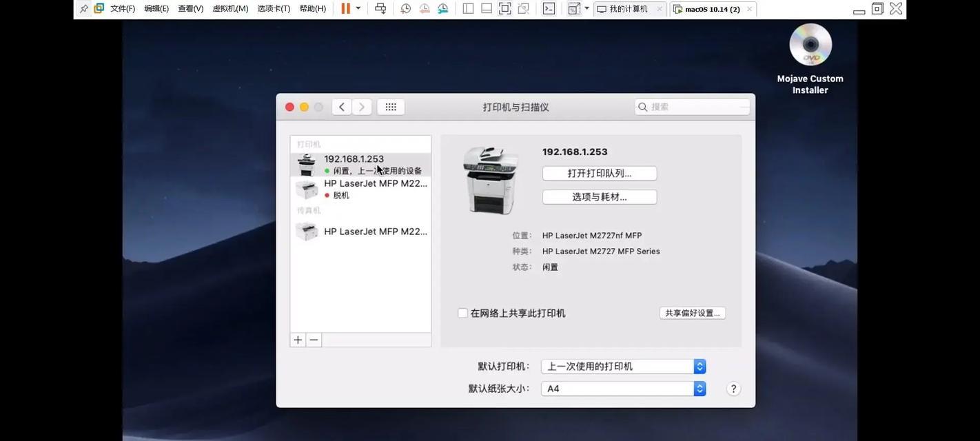Toggle the VMware library sidebar view

[x=468, y=8]
